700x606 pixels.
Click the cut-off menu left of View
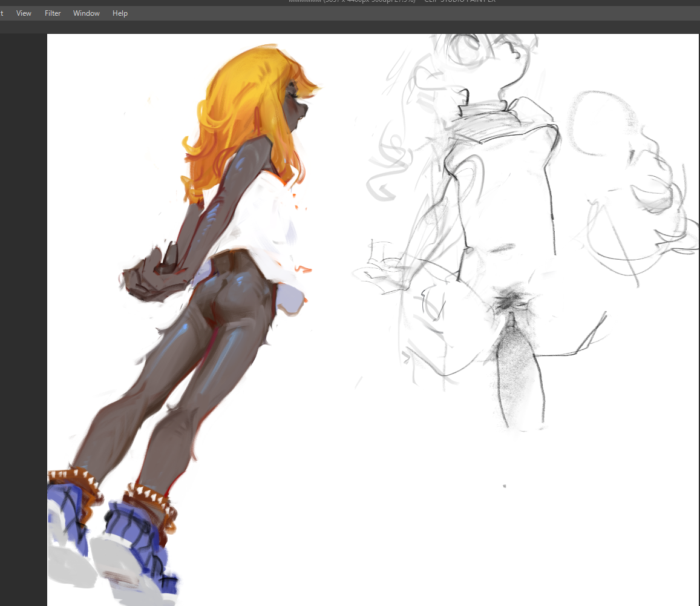pos(2,13)
